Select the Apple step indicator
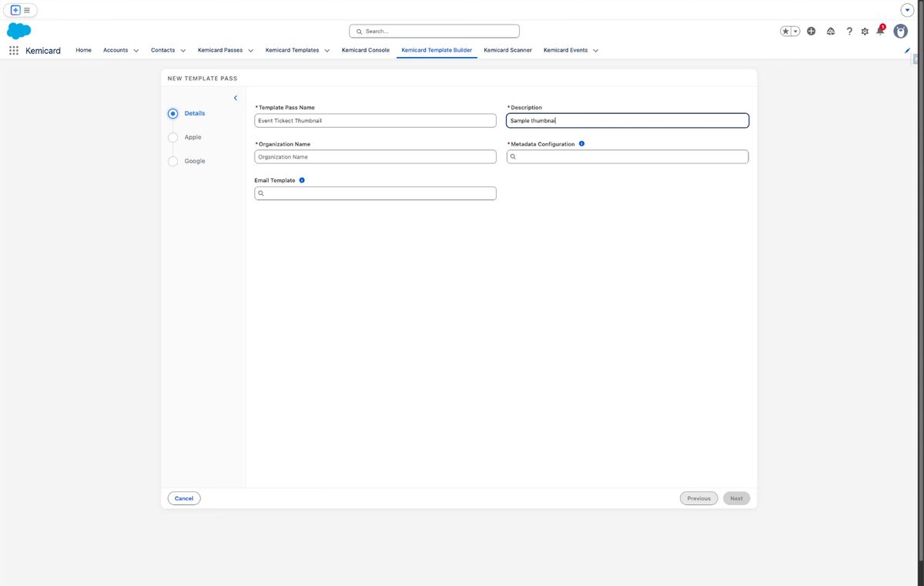This screenshot has width=924, height=586. (x=172, y=137)
